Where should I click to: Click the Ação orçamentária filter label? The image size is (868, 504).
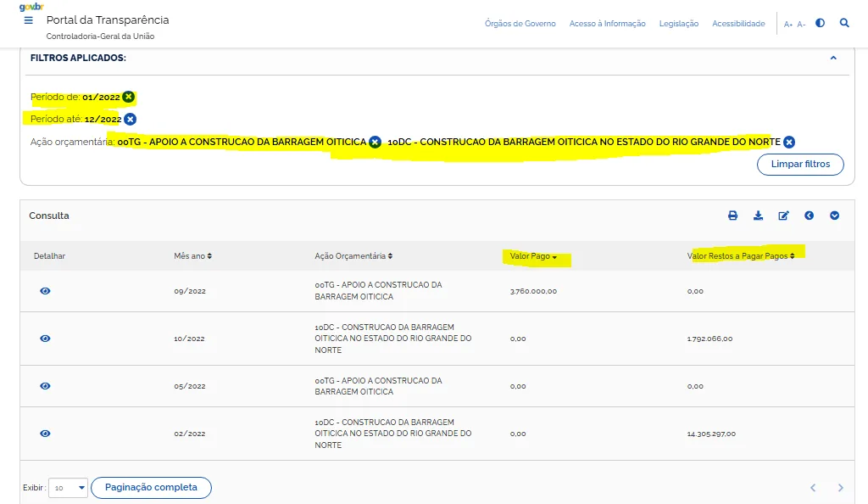(72, 142)
